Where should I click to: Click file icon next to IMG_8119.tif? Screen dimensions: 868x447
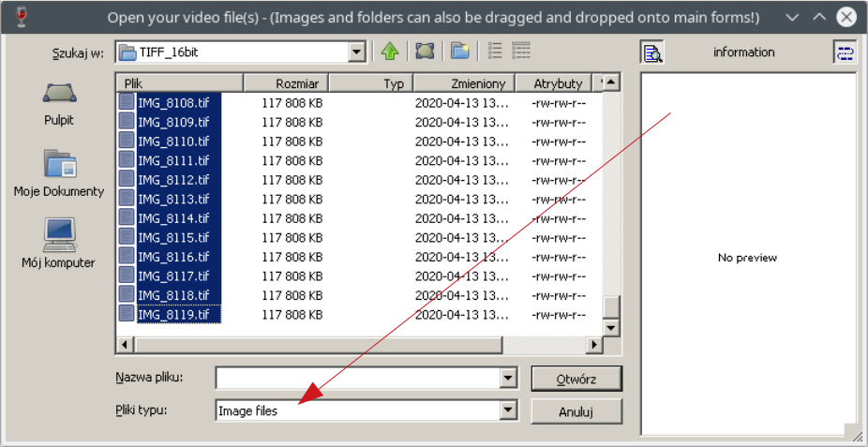tap(127, 314)
